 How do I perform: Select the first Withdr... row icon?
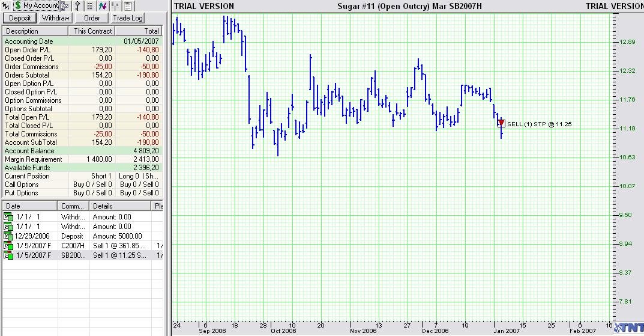pos(8,217)
